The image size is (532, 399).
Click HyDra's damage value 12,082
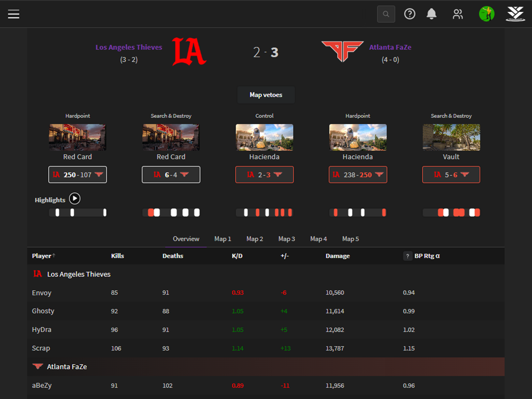tap(335, 330)
